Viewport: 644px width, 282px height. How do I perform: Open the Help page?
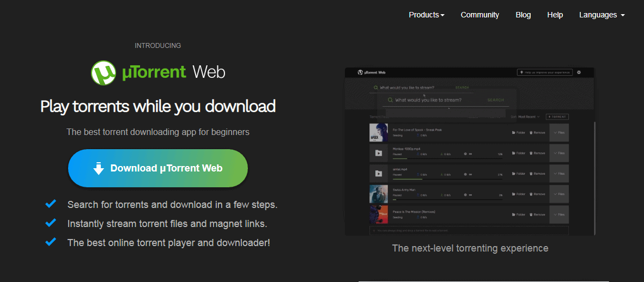pos(555,15)
